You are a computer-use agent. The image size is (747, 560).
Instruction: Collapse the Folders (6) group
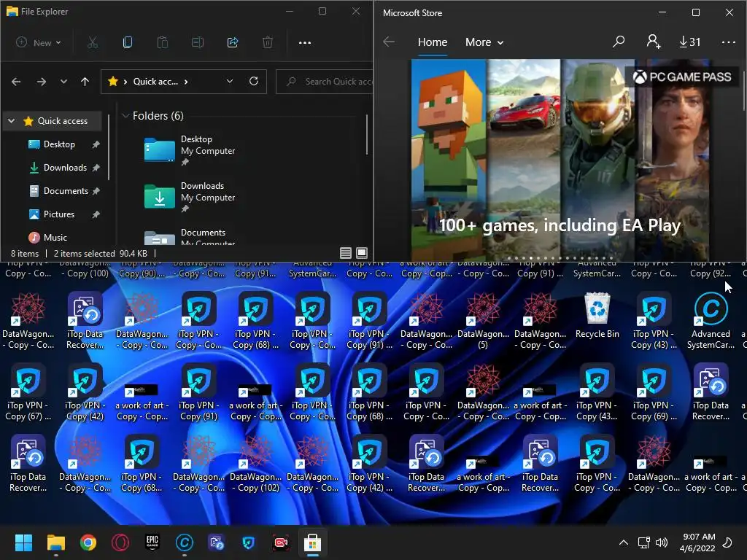tap(125, 116)
